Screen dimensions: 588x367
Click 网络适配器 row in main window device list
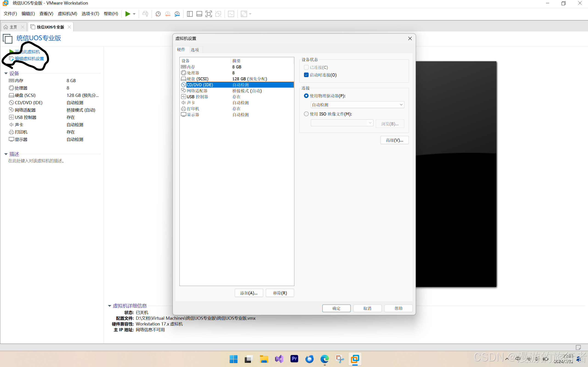point(54,110)
